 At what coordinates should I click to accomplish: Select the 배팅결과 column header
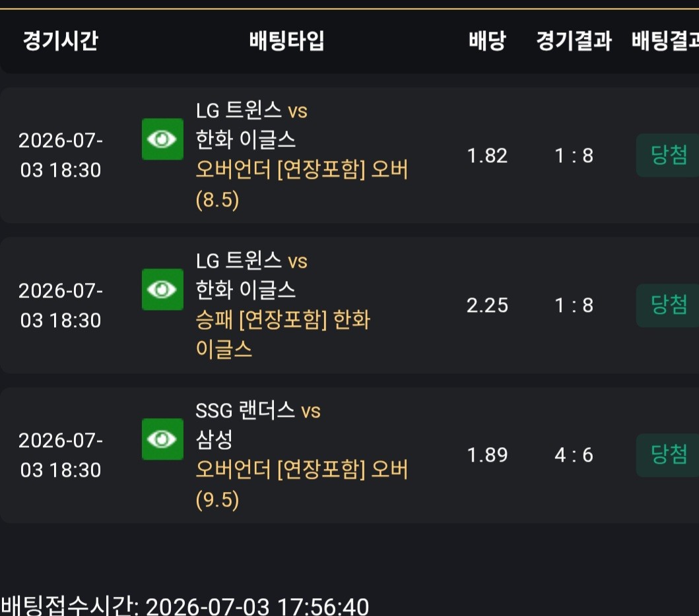665,40
